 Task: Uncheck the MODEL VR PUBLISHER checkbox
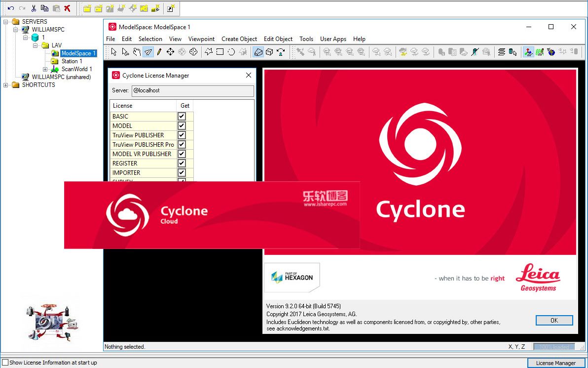click(x=182, y=154)
